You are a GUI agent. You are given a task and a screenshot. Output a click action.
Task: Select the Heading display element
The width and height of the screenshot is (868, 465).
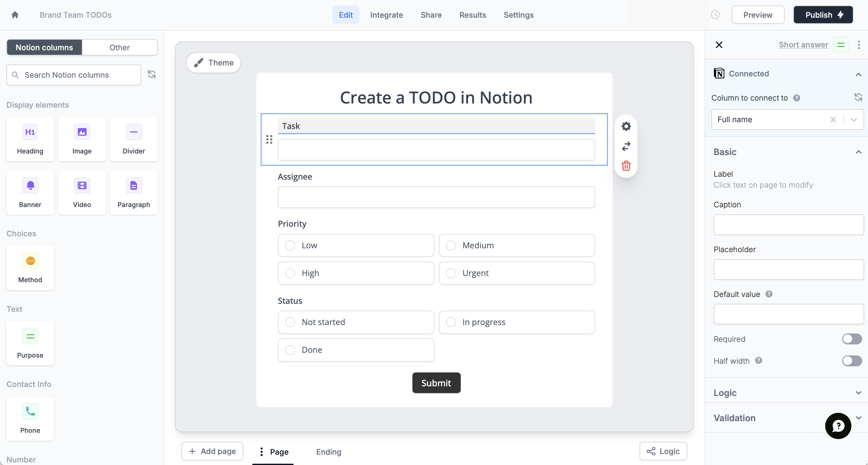30,139
